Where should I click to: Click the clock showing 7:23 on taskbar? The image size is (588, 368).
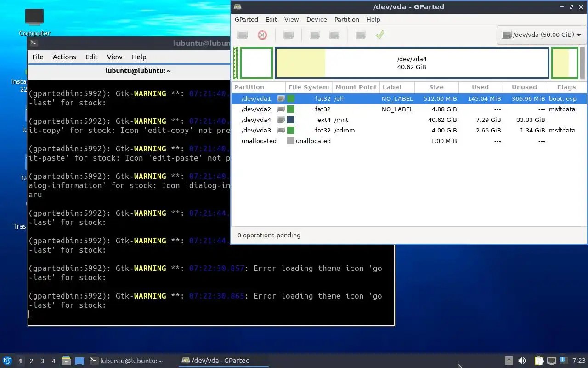pos(579,361)
